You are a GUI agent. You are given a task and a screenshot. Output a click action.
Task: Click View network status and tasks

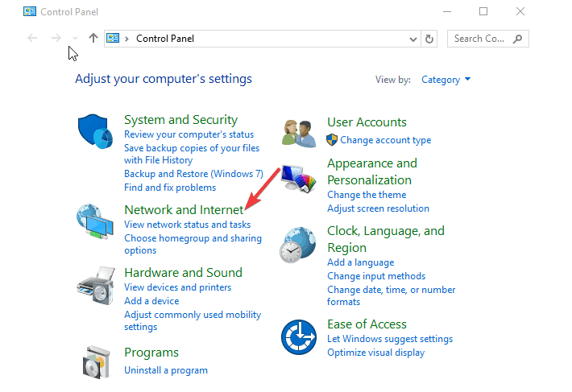[x=188, y=225]
